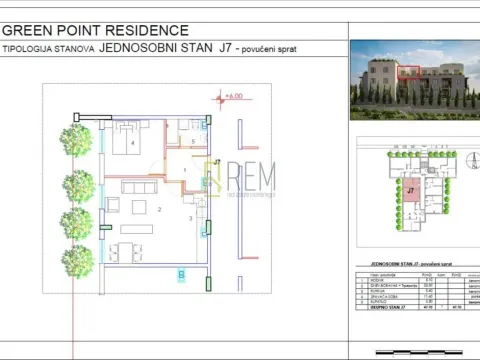Screen dimensions: 480x360
Task: Click room number 2 in the living room
Action: tap(159, 209)
